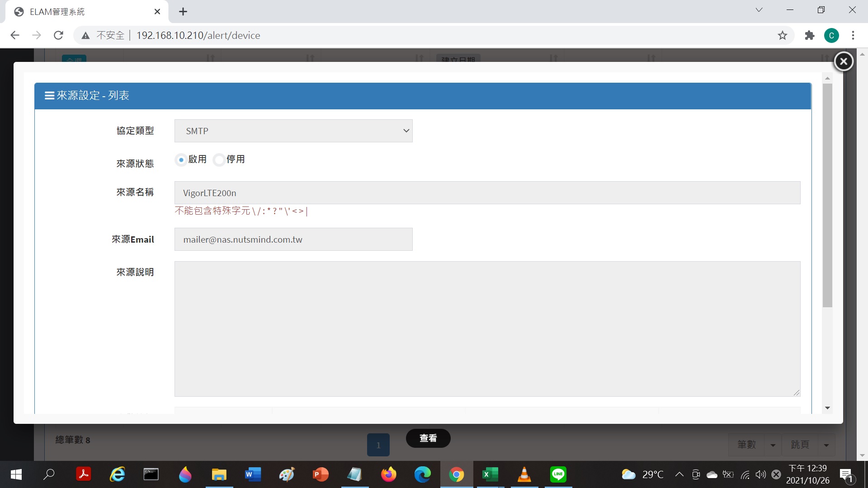
Task: Open the Chrome three-dot menu
Action: [x=853, y=35]
